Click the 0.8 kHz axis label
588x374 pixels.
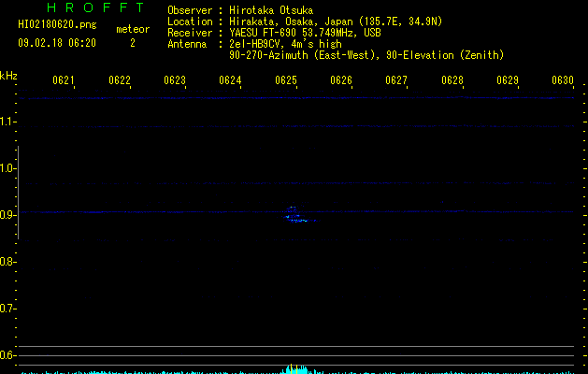click(x=7, y=262)
